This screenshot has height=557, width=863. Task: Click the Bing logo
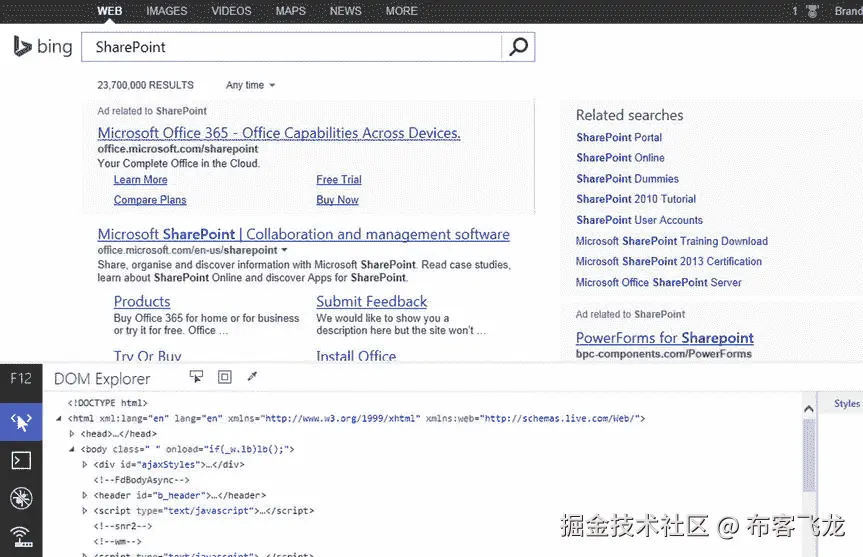click(x=43, y=46)
